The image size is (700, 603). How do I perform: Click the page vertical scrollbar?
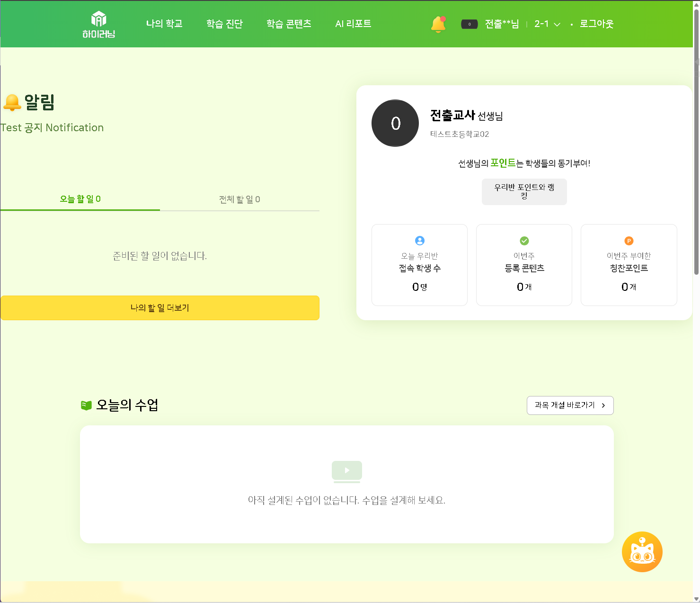coord(696,142)
